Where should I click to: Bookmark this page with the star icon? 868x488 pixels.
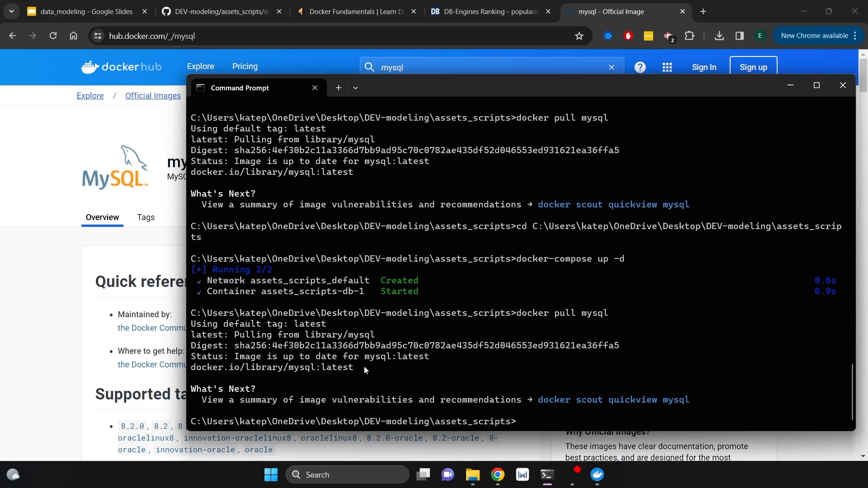click(579, 36)
